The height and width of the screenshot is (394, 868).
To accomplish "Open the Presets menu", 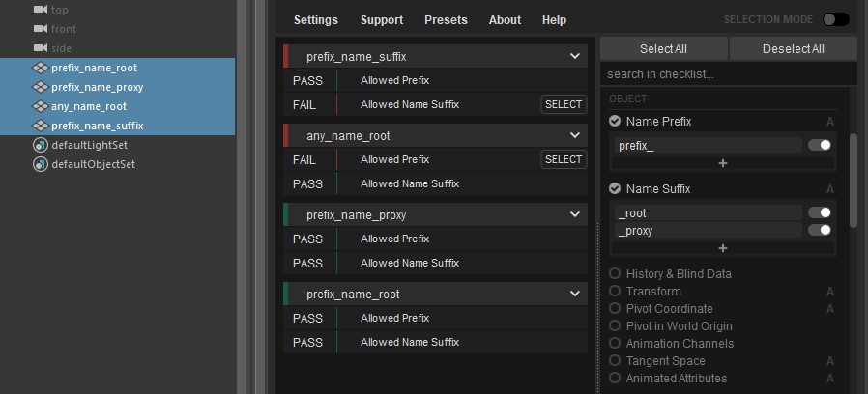I will coord(446,20).
